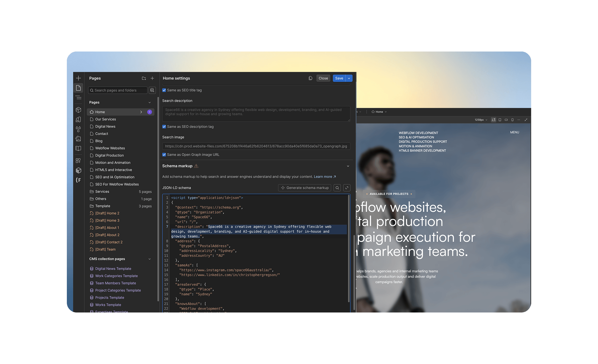Click the solid cube icon in sidebar
The image size is (598, 364).
(x=79, y=170)
